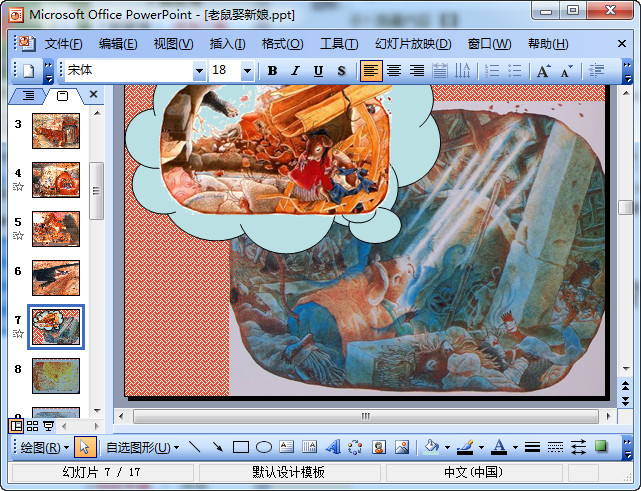The width and height of the screenshot is (641, 491).
Task: Open line style options
Action: coord(532,447)
